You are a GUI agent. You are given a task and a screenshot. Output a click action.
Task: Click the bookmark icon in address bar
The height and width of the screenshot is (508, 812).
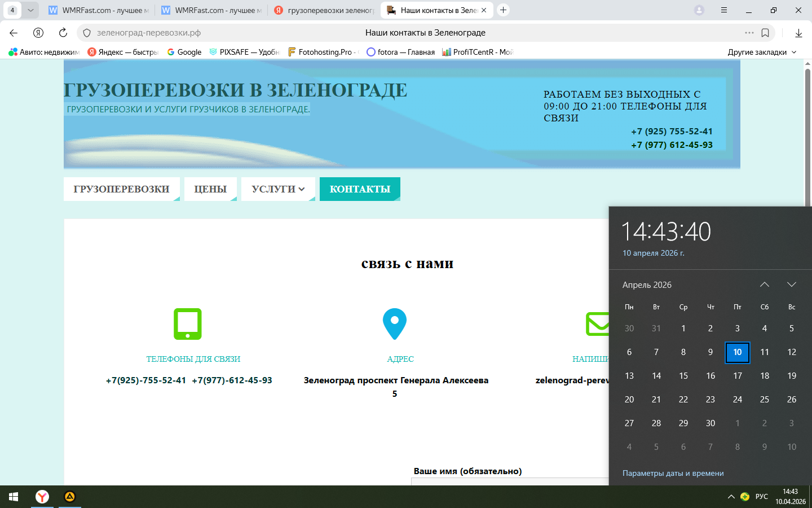[x=765, y=33]
